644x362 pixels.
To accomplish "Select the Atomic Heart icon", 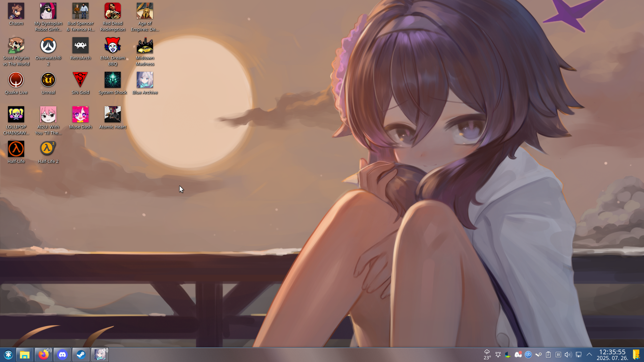I will [x=113, y=118].
